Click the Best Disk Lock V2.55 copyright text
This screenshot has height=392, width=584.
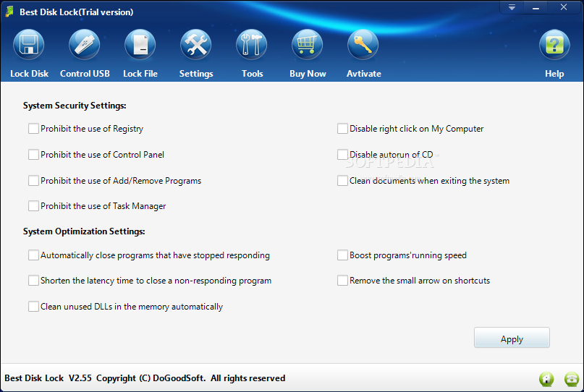[145, 378]
